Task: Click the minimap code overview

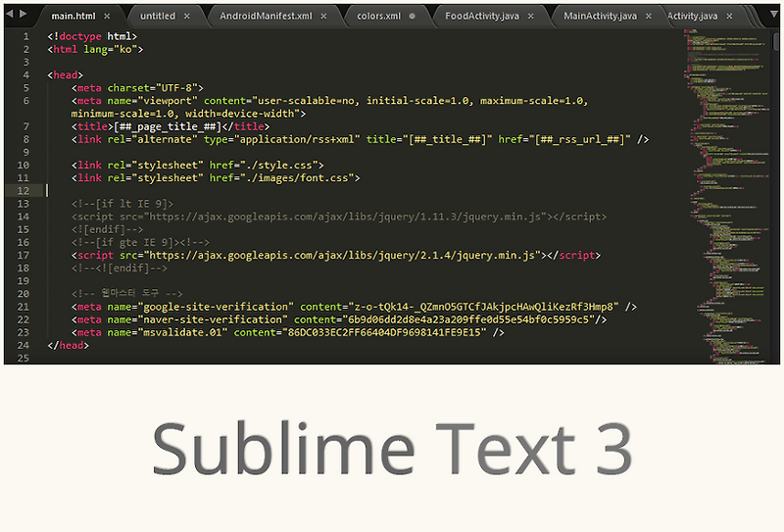Action: (x=726, y=196)
